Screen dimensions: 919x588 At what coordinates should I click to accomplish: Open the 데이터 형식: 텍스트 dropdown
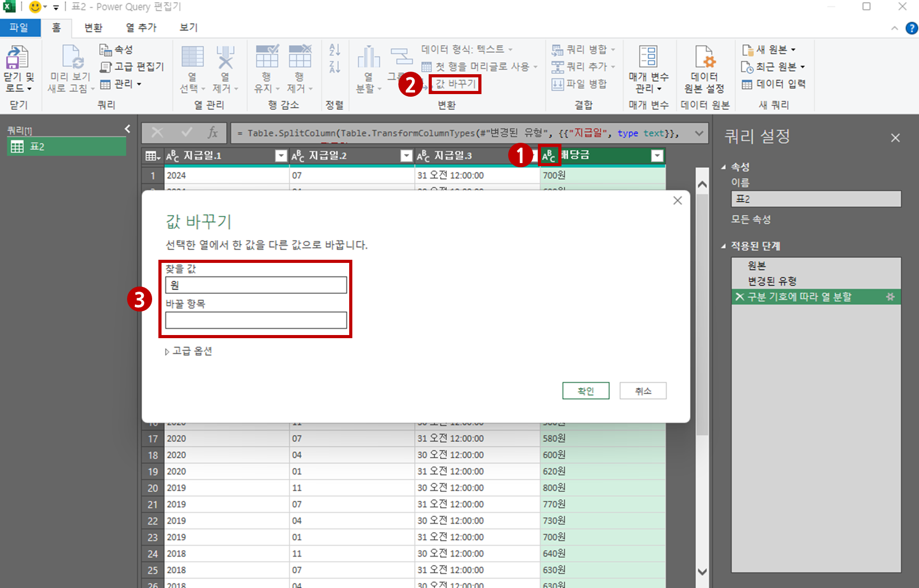click(464, 49)
